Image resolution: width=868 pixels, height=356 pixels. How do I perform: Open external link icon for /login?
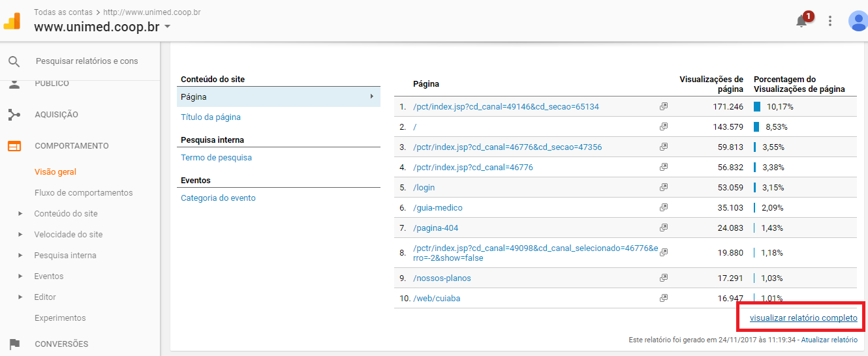pyautogui.click(x=664, y=187)
